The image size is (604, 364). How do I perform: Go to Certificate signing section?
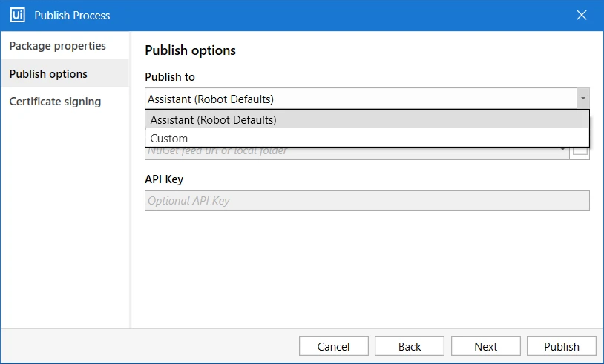click(65, 102)
